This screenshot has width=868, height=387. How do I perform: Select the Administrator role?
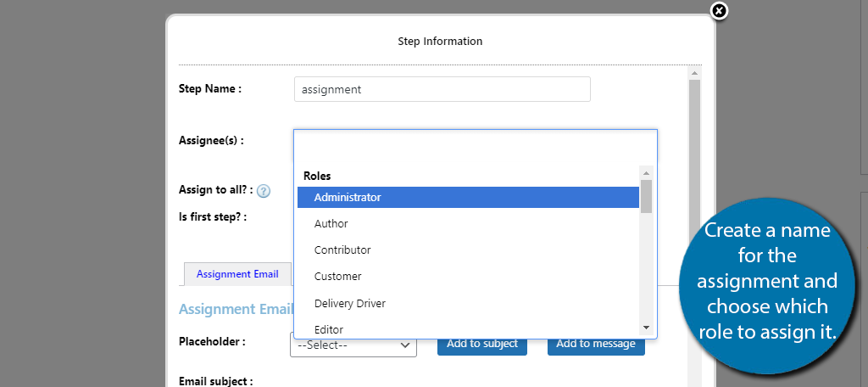click(468, 198)
